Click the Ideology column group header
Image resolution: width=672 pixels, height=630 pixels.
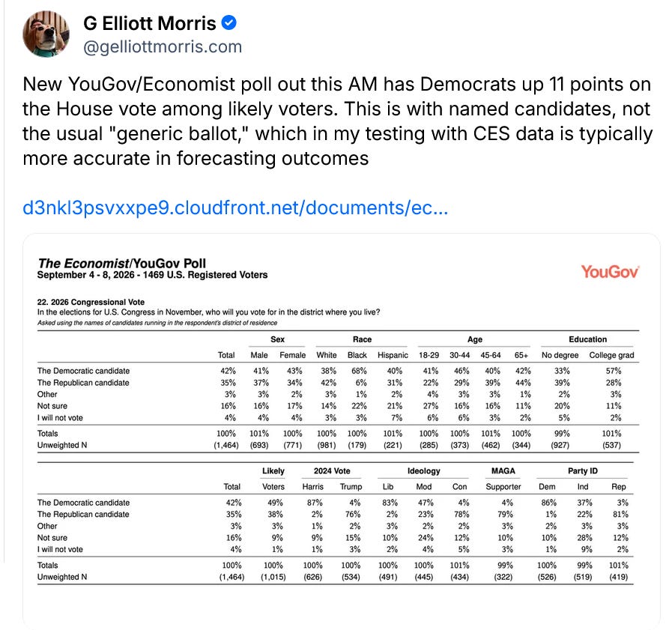(x=423, y=470)
